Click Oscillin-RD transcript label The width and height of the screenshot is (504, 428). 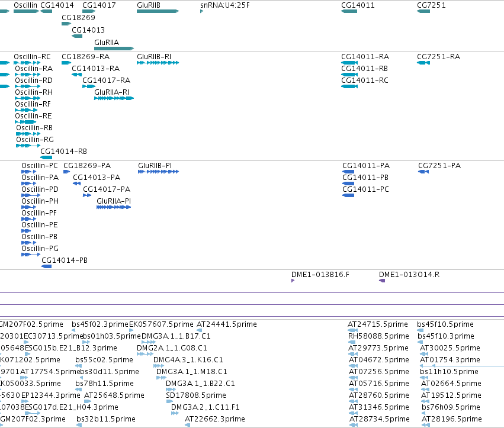coord(34,81)
